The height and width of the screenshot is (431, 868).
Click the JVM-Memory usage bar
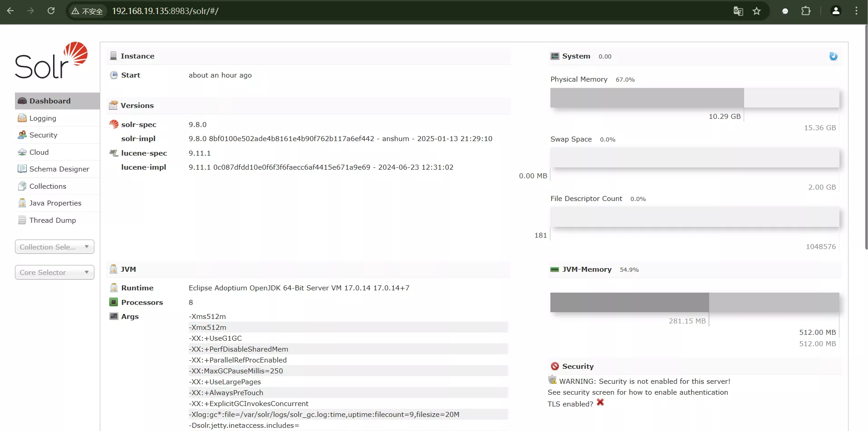click(x=694, y=302)
